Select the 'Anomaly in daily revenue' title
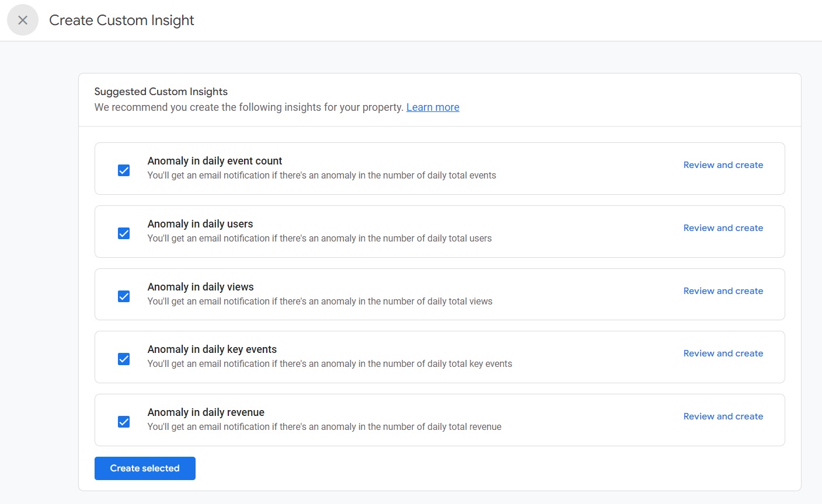The image size is (822, 504). pyautogui.click(x=206, y=412)
